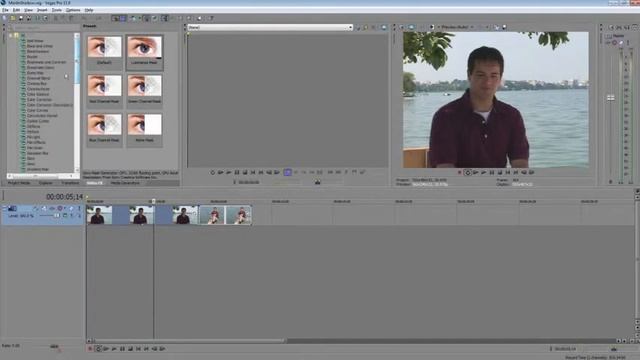This screenshot has width=640, height=360.
Task: Click Go to Start in timeline transport
Action: point(138,349)
